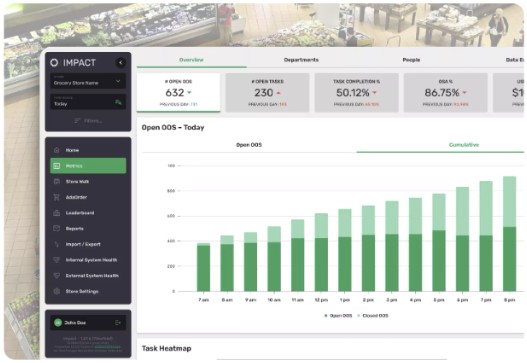Select the Metrics icon in the sidebar
Image resolution: width=527 pixels, height=363 pixels.
56,166
